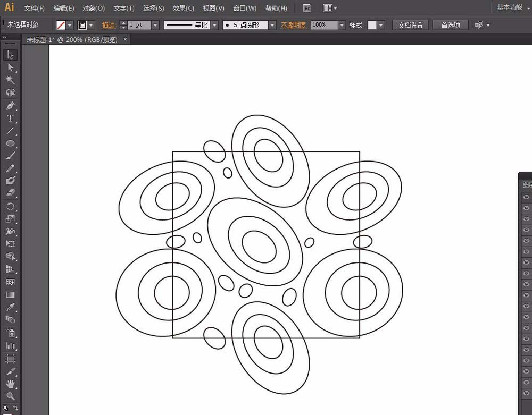The image size is (532, 415).
Task: Select the Blob Brush tool
Action: click(x=10, y=181)
